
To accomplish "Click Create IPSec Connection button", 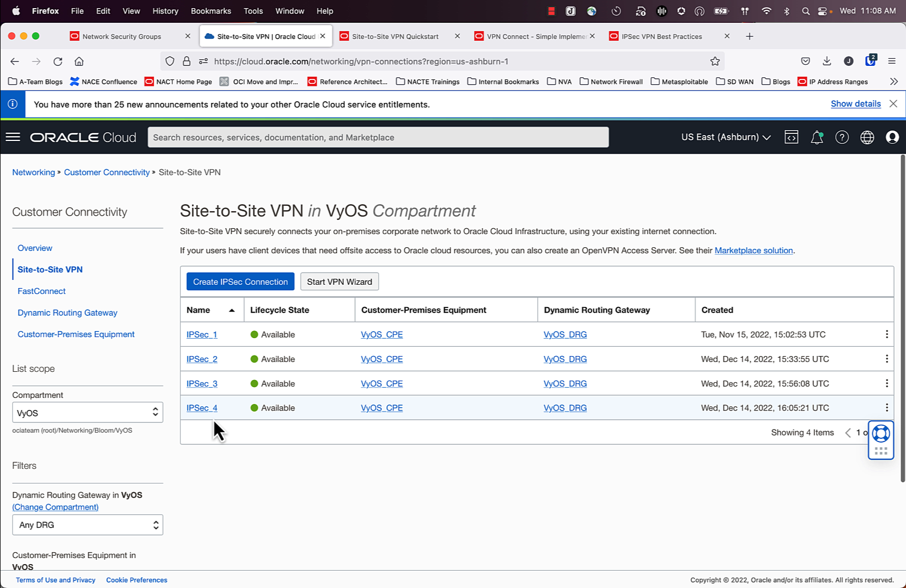I will 240,281.
